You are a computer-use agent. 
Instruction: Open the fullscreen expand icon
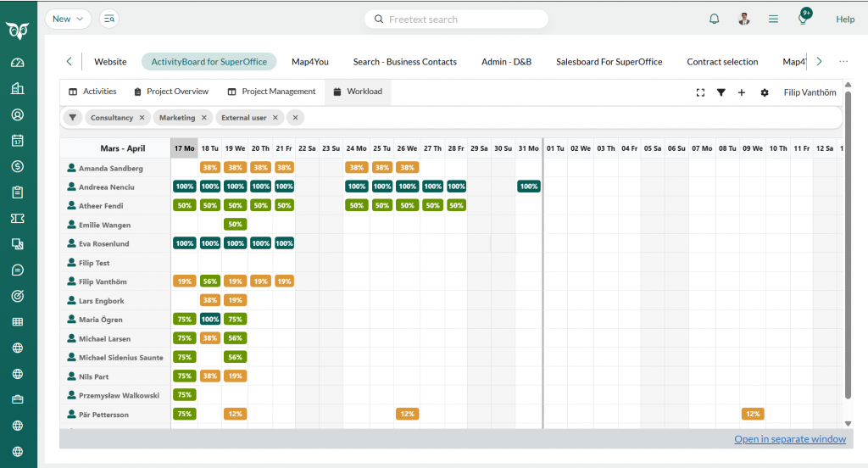point(700,92)
